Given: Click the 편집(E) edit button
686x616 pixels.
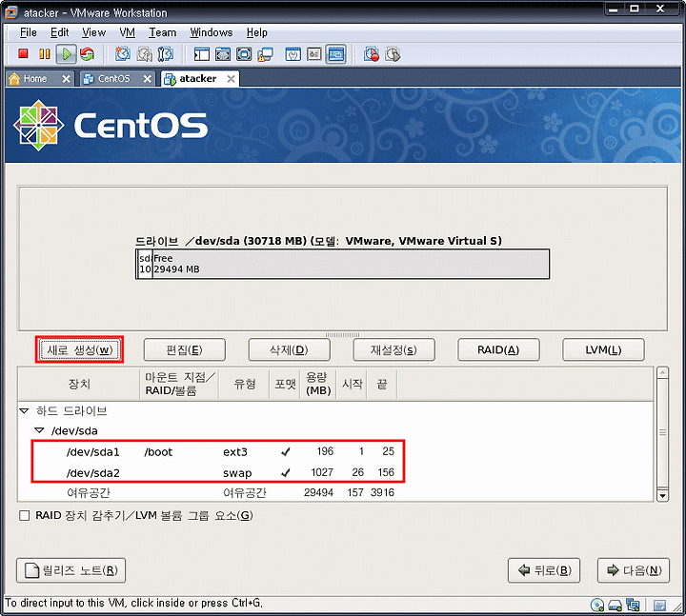Looking at the screenshot, I should pyautogui.click(x=185, y=349).
